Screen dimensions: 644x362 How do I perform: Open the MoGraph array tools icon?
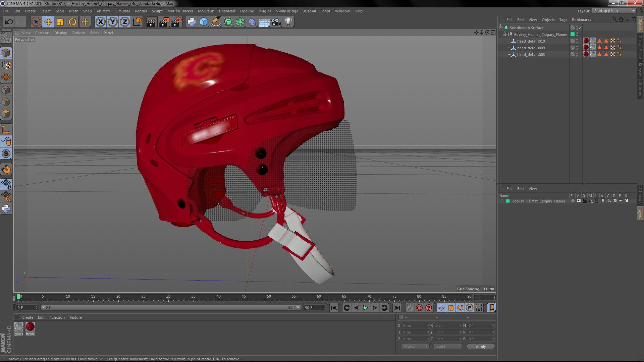tap(240, 22)
